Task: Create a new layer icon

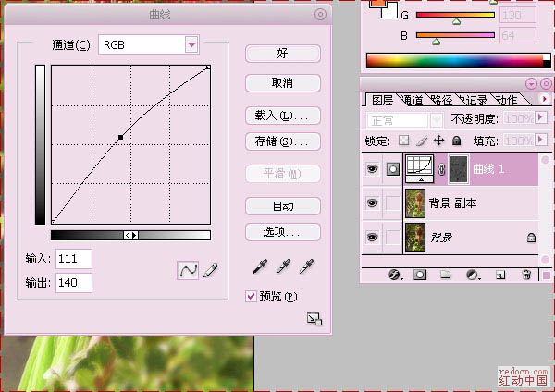Action: (500, 275)
